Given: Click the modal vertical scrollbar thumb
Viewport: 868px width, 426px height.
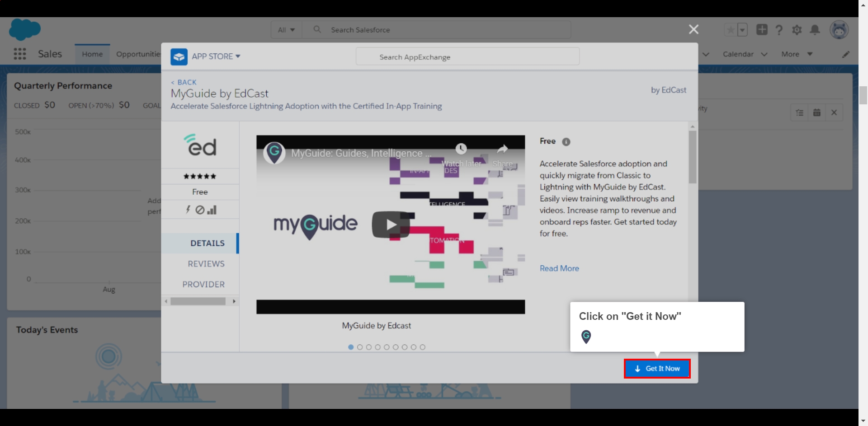Looking at the screenshot, I should pos(693,157).
